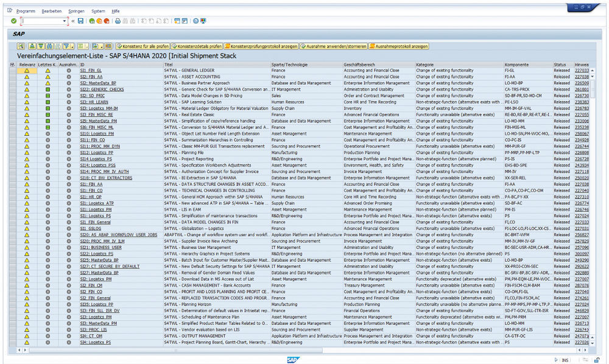Expand the command field dropdown arrow
This screenshot has width=609, height=364.
point(64,21)
